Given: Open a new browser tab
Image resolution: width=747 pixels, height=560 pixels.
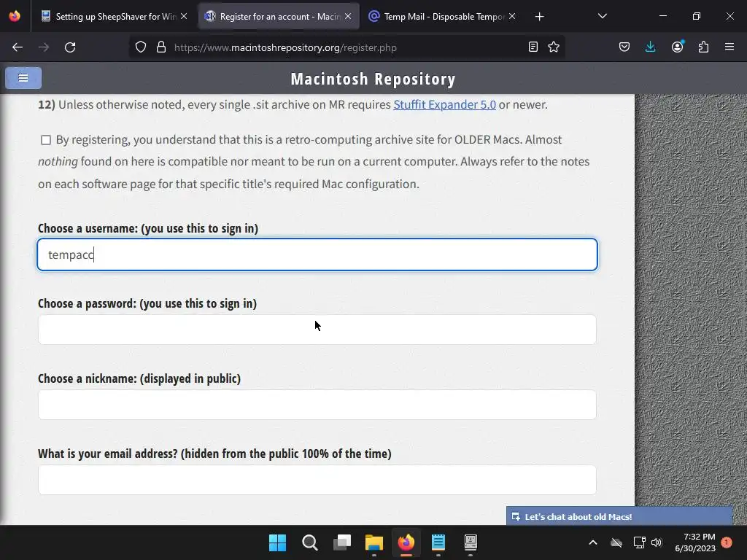Looking at the screenshot, I should coord(539,17).
